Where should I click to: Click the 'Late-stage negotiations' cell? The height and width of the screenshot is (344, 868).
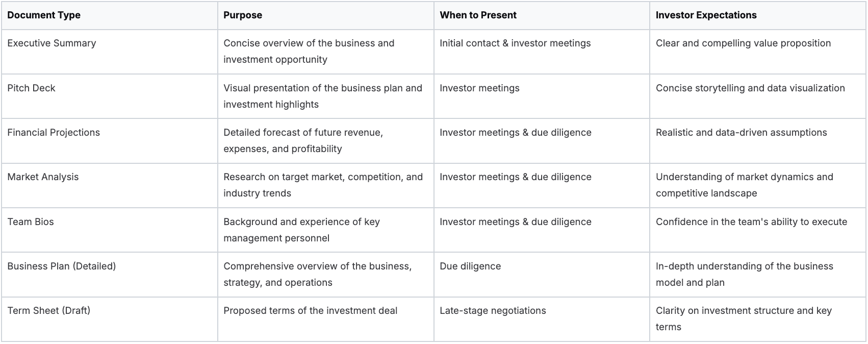(493, 311)
